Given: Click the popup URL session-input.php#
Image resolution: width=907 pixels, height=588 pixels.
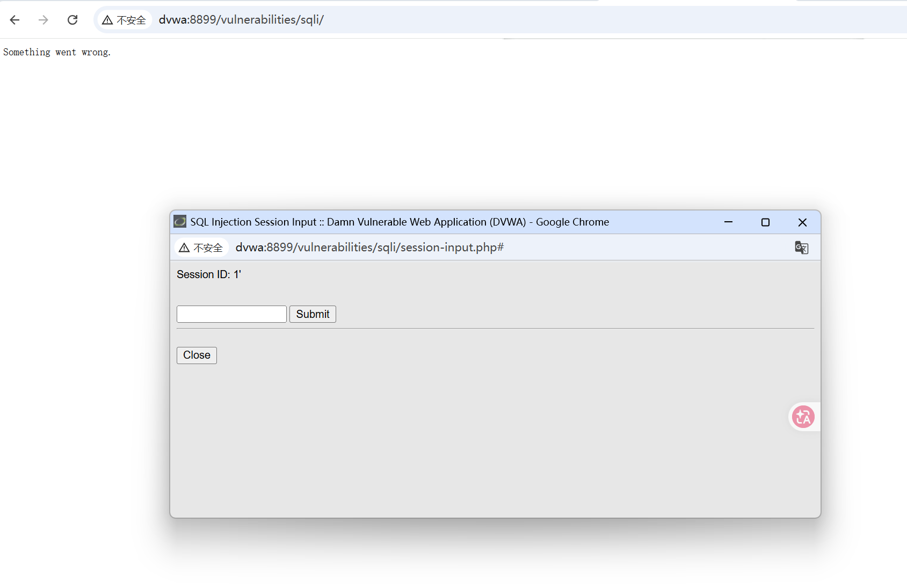Looking at the screenshot, I should click(369, 248).
